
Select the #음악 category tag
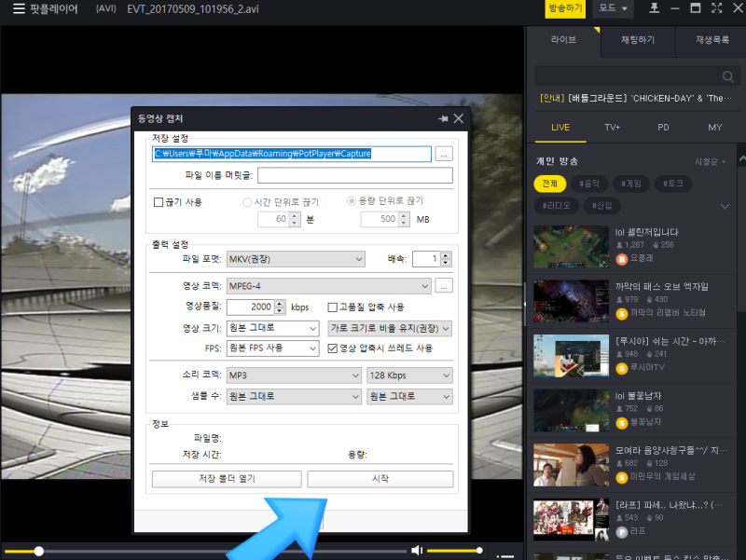[589, 184]
